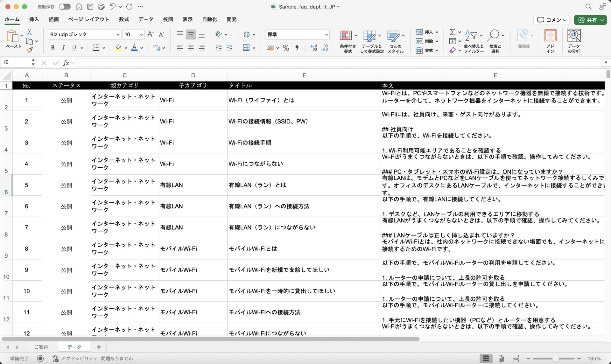Viewport: 611px width, 364px height.
Task: Open the 標準 number format dropdown
Action: pyautogui.click(x=326, y=34)
